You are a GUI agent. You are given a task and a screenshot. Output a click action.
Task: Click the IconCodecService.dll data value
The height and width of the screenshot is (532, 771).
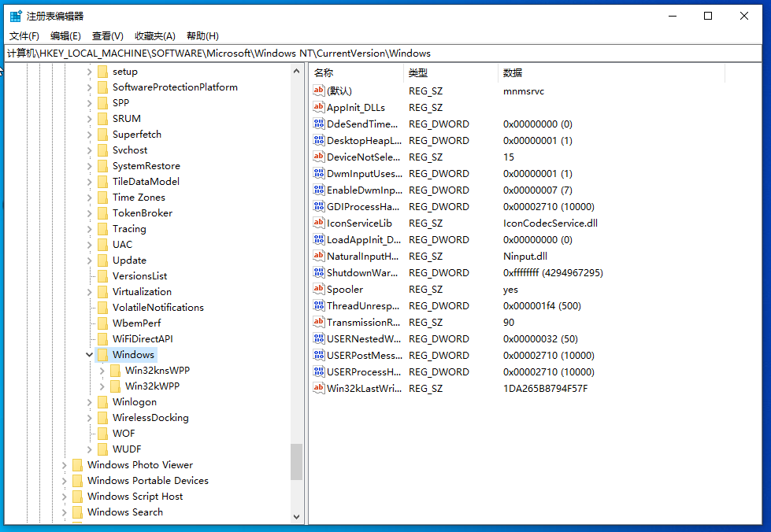click(550, 223)
